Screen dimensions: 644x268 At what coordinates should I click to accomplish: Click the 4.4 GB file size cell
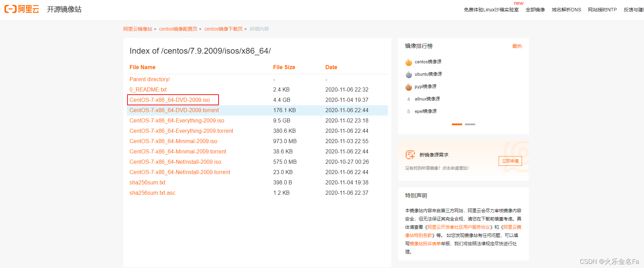[282, 100]
